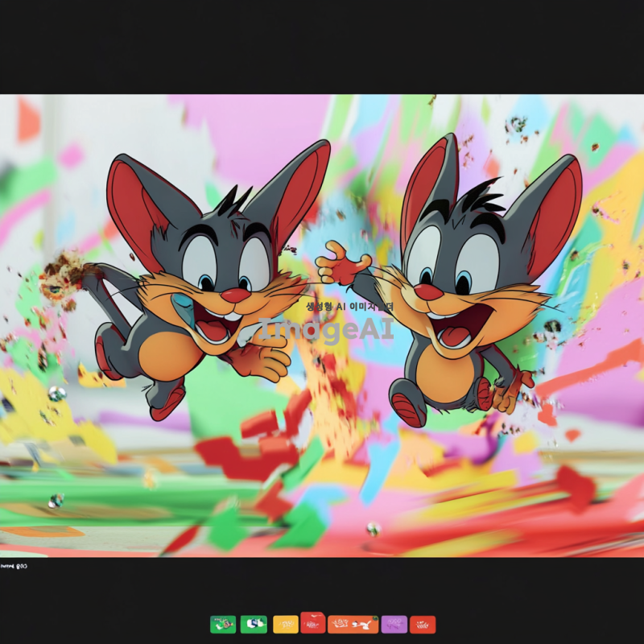Choose the yellow thumbnail in the strip
The width and height of the screenshot is (644, 644).
click(x=286, y=624)
